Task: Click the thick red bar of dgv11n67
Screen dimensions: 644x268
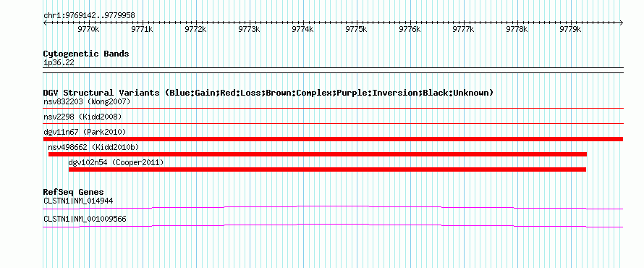Action: point(333,139)
